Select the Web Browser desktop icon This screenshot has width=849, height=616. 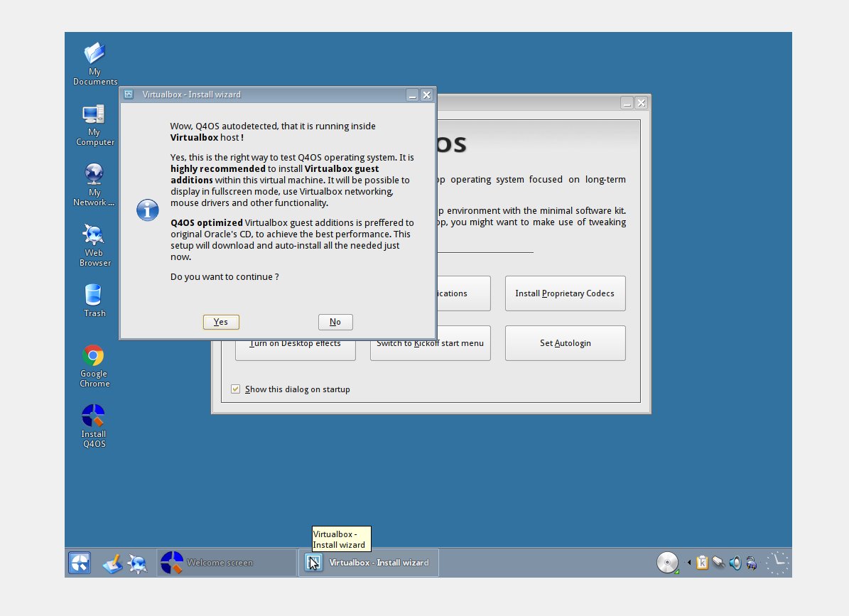point(94,245)
